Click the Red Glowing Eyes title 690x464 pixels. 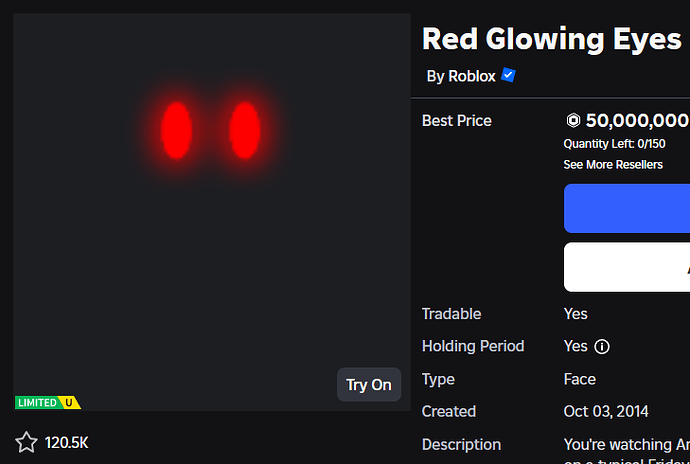tap(552, 38)
